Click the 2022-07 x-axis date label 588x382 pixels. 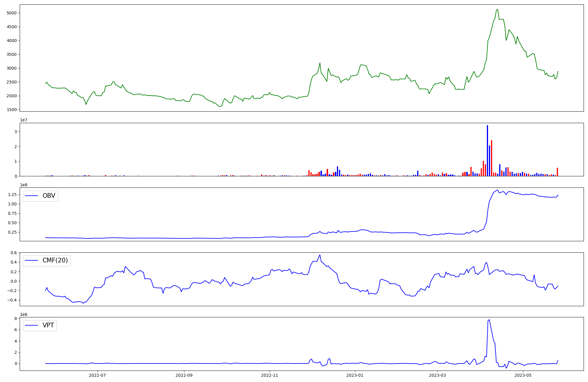97,375
